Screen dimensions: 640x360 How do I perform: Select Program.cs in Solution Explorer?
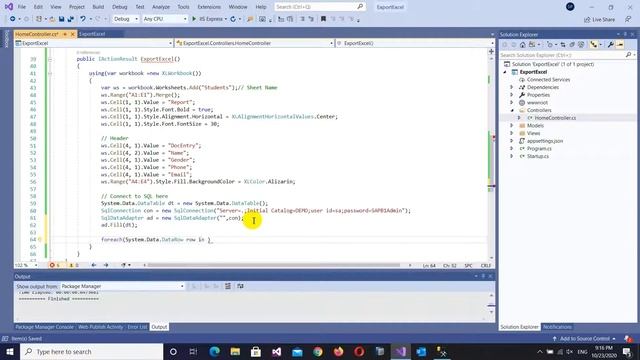click(539, 149)
